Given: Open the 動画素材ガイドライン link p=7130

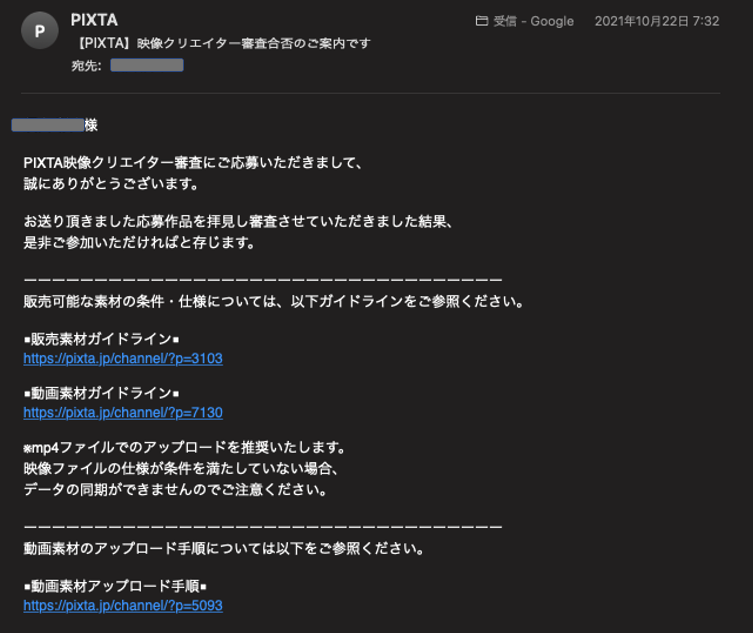Looking at the screenshot, I should [x=123, y=413].
